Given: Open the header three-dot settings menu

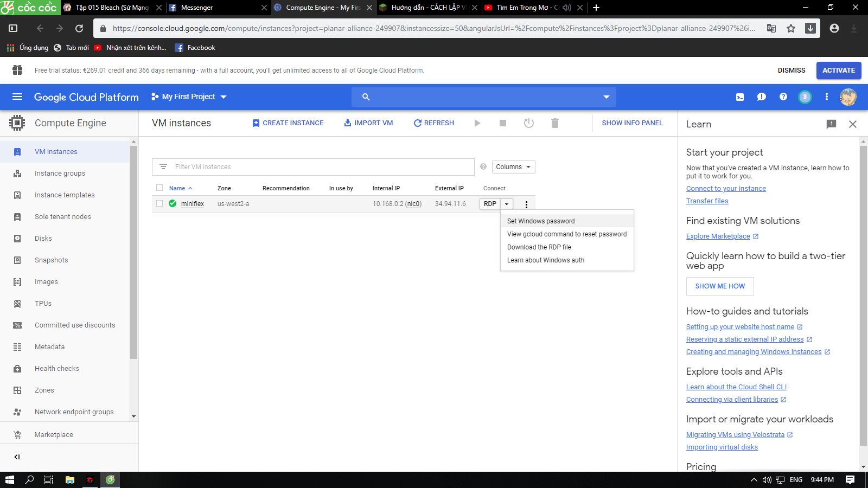Looking at the screenshot, I should pyautogui.click(x=827, y=97).
